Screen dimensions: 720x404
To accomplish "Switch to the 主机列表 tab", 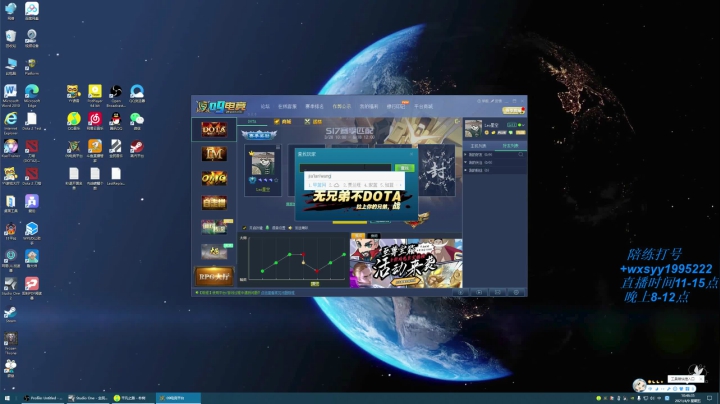I will pos(478,146).
